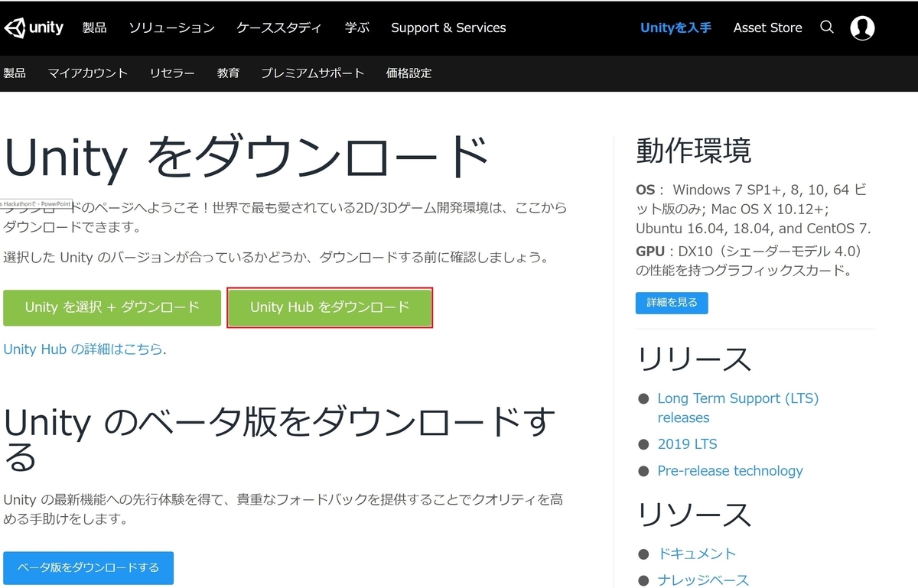Viewport: 918px width, 588px height.
Task: Click the Unity logo
Action: 34,28
